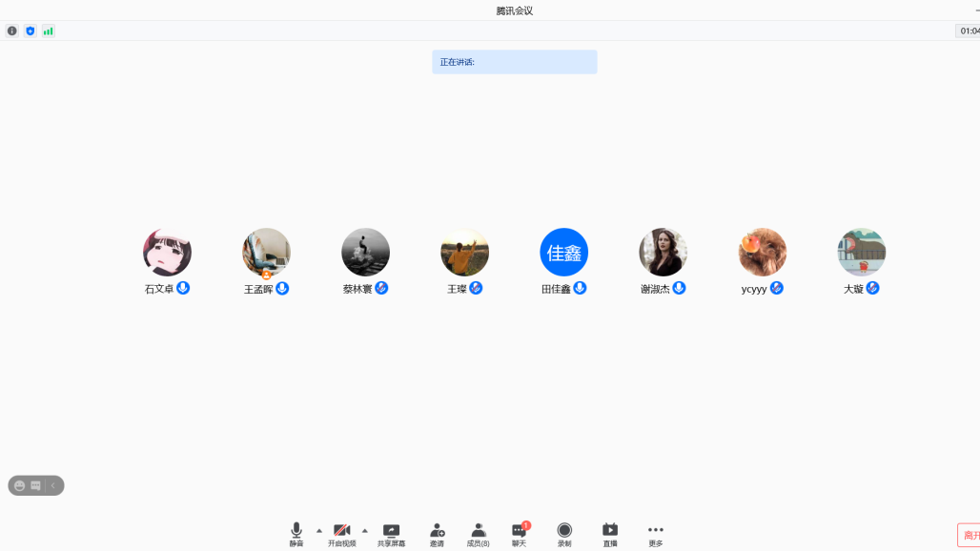Check the green network signal icon
Image resolution: width=980 pixels, height=551 pixels.
coord(48,31)
